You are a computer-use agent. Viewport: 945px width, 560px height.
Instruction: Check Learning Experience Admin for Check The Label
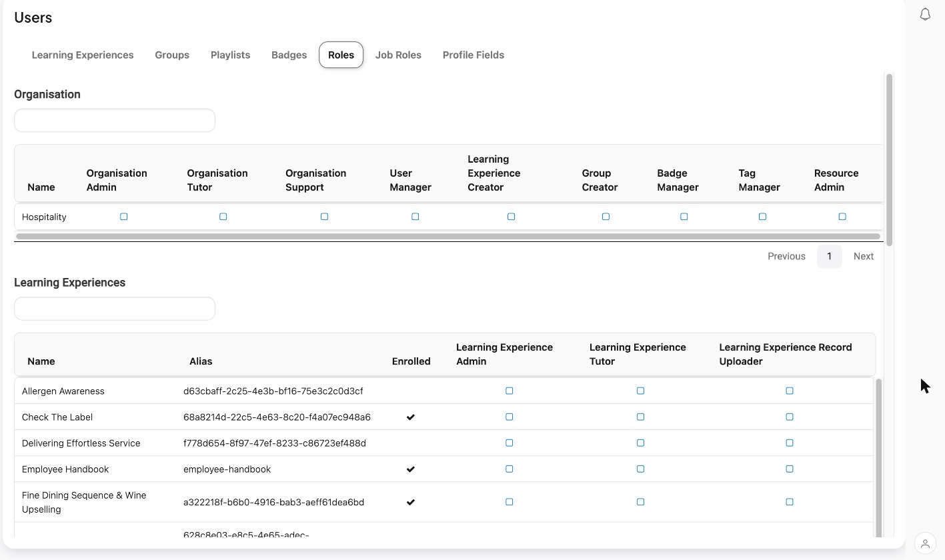point(509,417)
